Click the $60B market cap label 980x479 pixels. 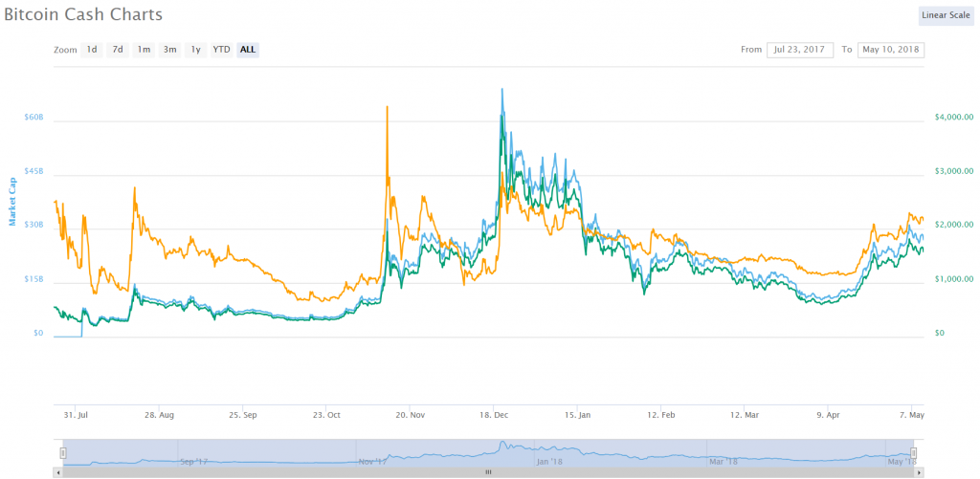pyautogui.click(x=34, y=118)
